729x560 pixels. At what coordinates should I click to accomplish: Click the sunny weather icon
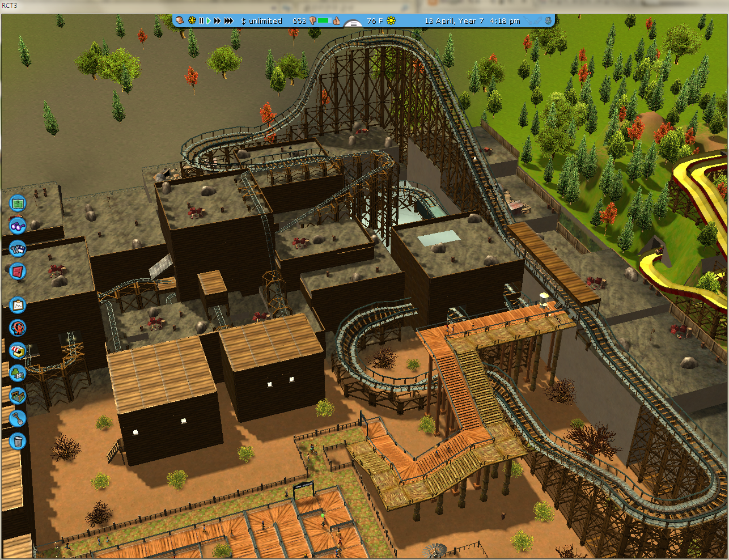tap(391, 20)
